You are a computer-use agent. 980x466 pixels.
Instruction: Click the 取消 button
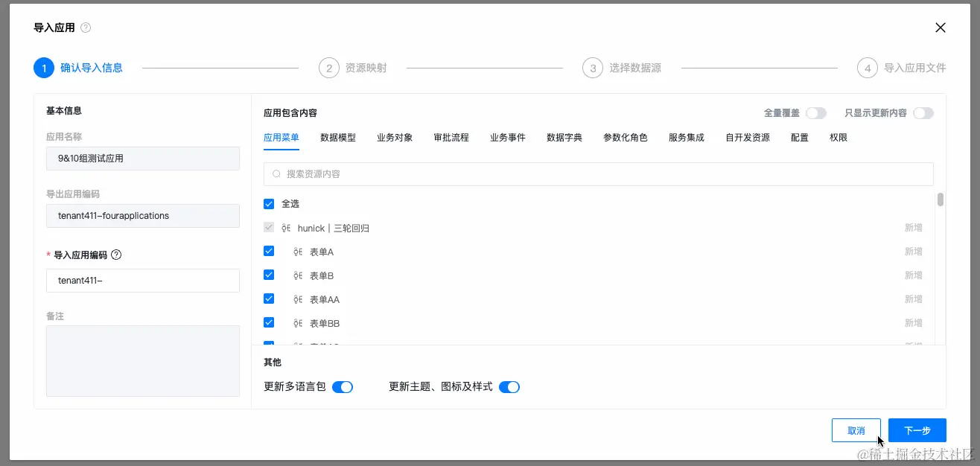[856, 430]
